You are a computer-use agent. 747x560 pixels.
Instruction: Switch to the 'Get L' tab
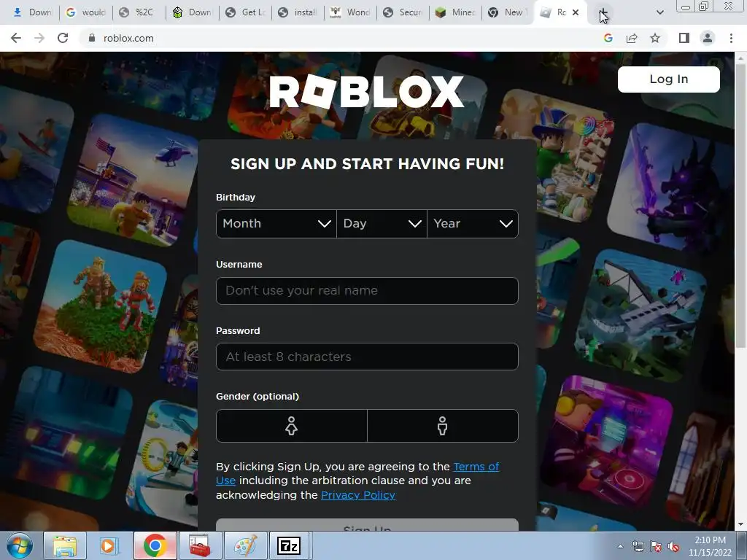click(245, 12)
